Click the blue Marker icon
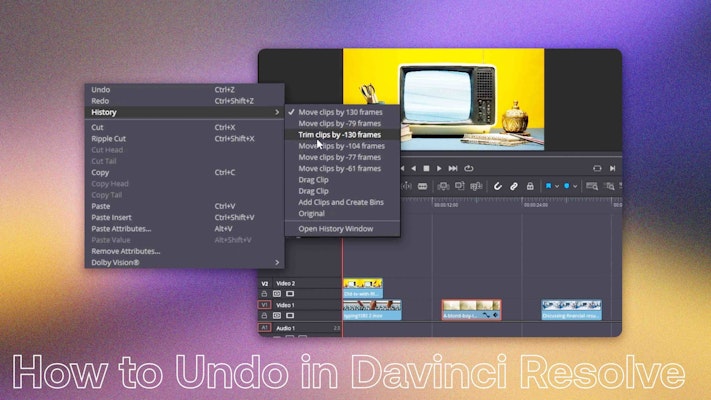 (566, 186)
